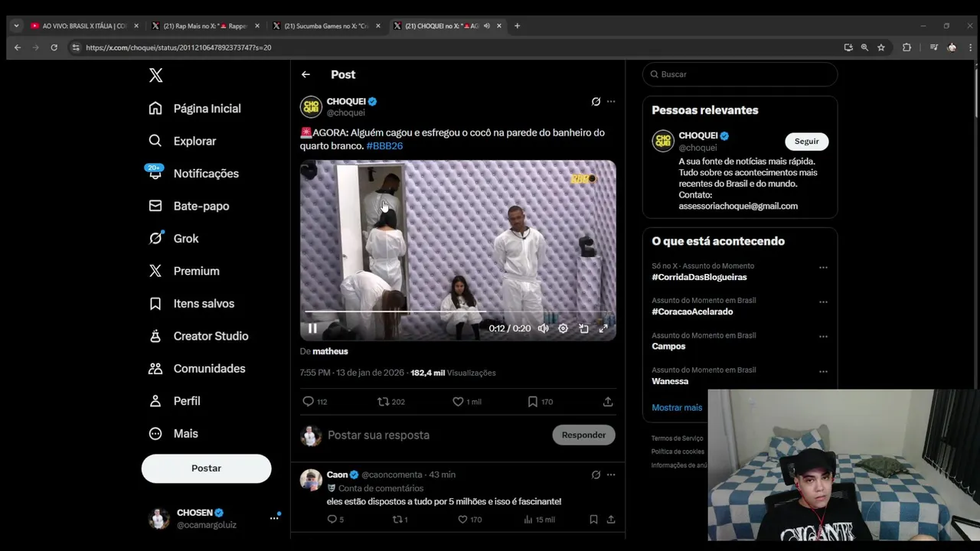Open Itens salvos bookmarks
Image resolution: width=980 pixels, height=551 pixels.
tap(191, 304)
